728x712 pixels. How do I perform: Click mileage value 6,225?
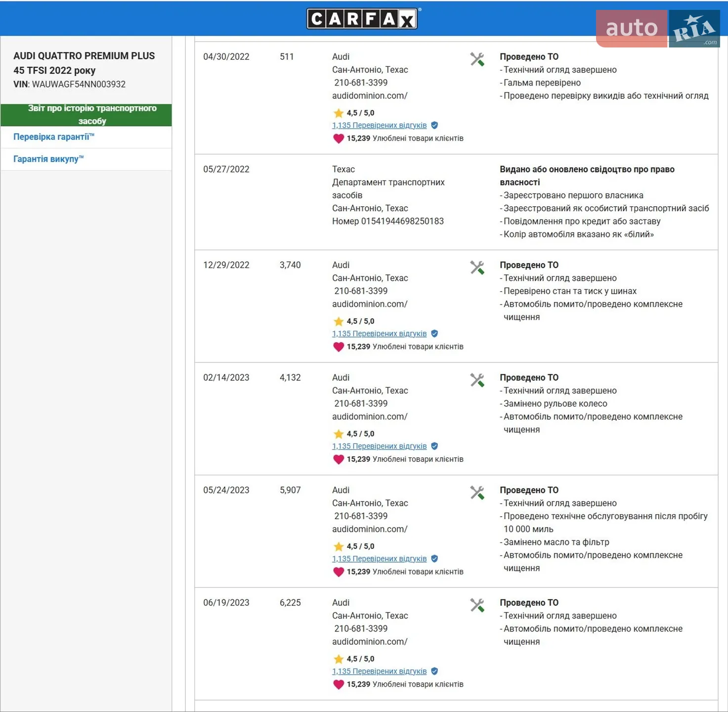tap(290, 603)
